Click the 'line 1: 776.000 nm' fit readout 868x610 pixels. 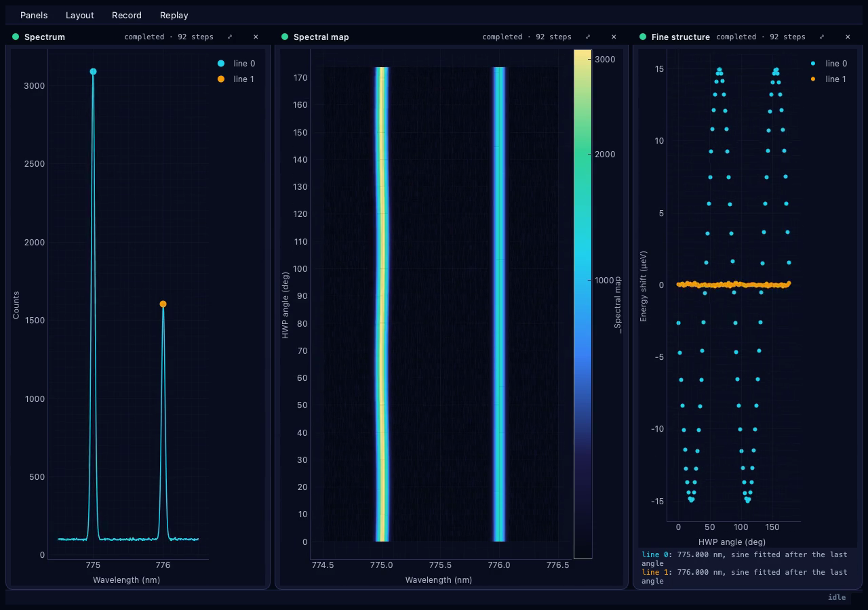pos(745,576)
